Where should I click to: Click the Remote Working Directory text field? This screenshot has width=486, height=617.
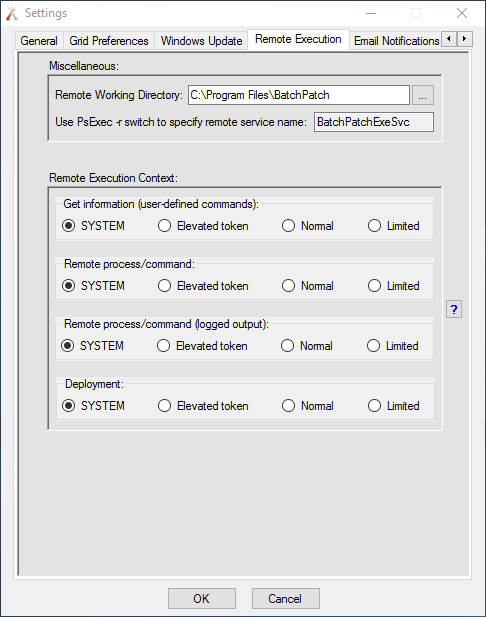(x=299, y=95)
